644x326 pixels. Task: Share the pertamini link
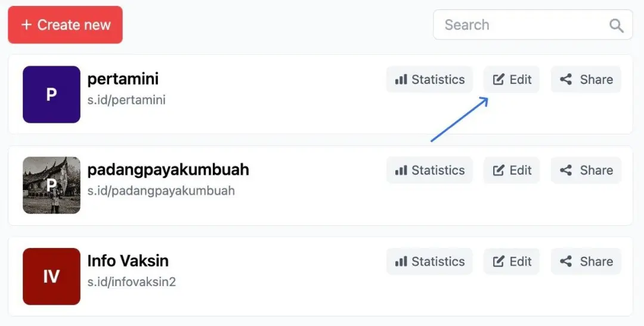tap(586, 80)
